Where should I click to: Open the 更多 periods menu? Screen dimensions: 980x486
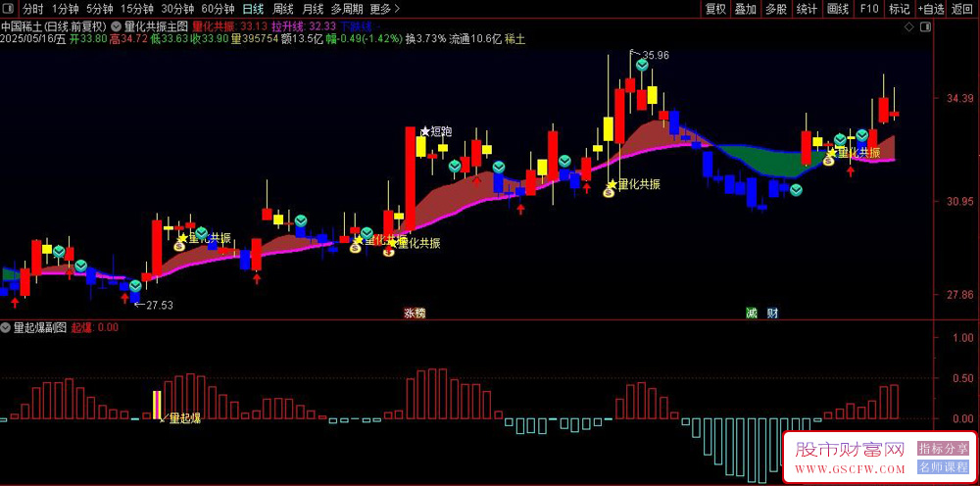(x=384, y=10)
